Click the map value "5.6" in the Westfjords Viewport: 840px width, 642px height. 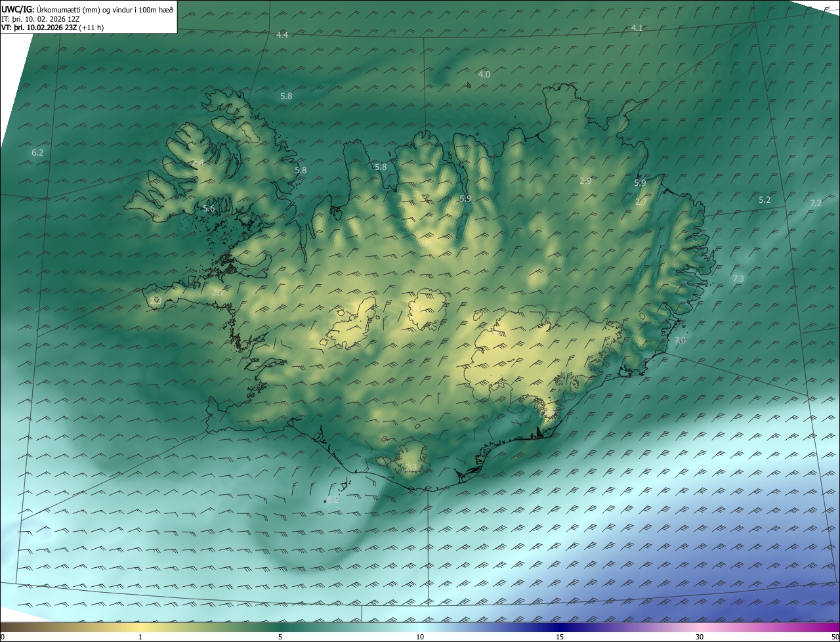tap(209, 208)
